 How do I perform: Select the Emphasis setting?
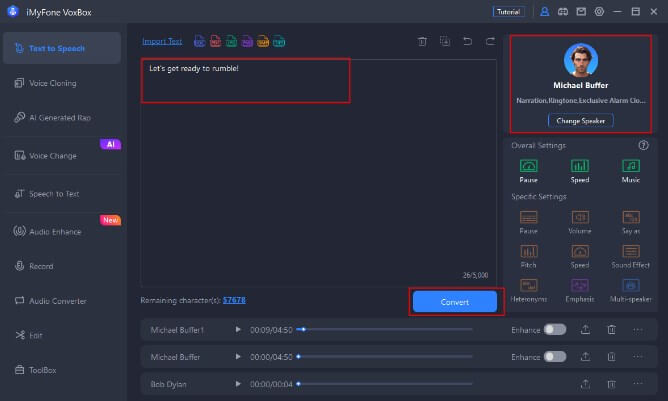click(580, 290)
